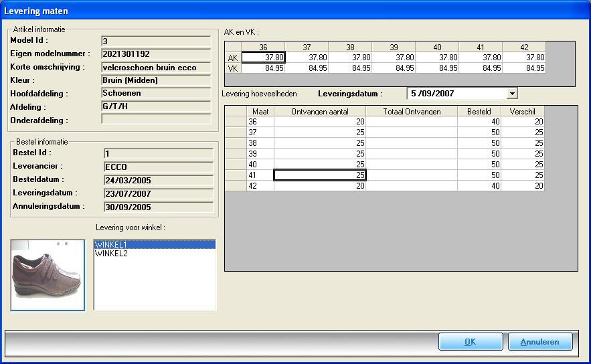
Task: Select WINKEL2 in the store list
Action: click(x=155, y=254)
